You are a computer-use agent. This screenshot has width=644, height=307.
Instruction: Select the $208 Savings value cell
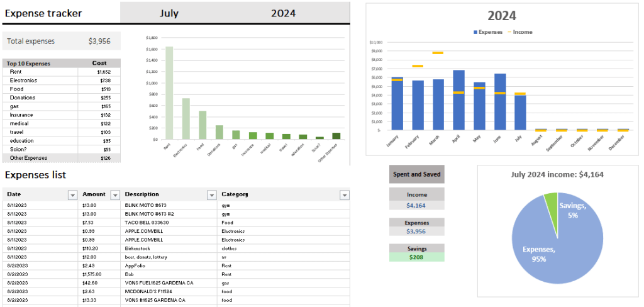pyautogui.click(x=416, y=257)
